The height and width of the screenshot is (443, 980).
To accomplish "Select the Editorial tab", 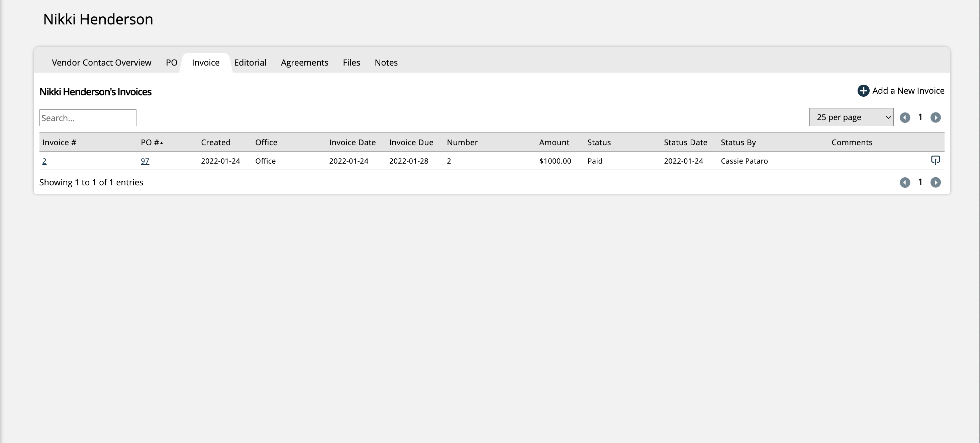I will (x=250, y=62).
